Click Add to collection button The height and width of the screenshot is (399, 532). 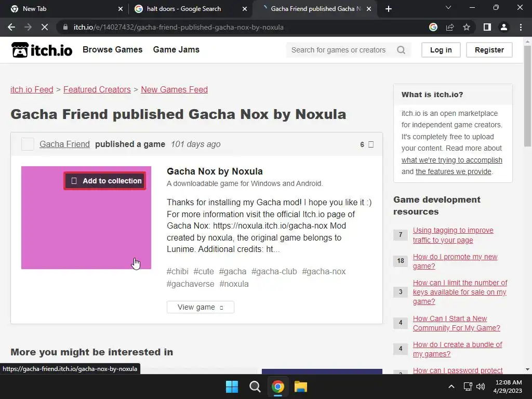click(105, 181)
